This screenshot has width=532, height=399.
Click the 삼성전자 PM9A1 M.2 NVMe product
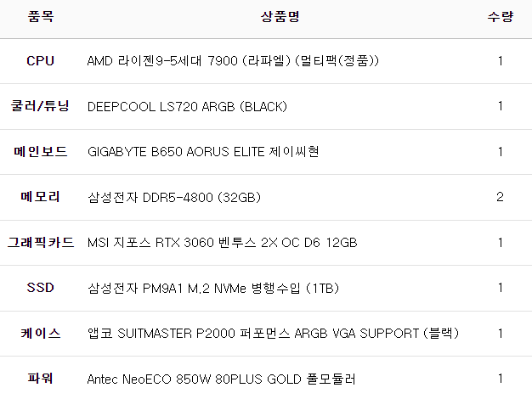tap(213, 288)
